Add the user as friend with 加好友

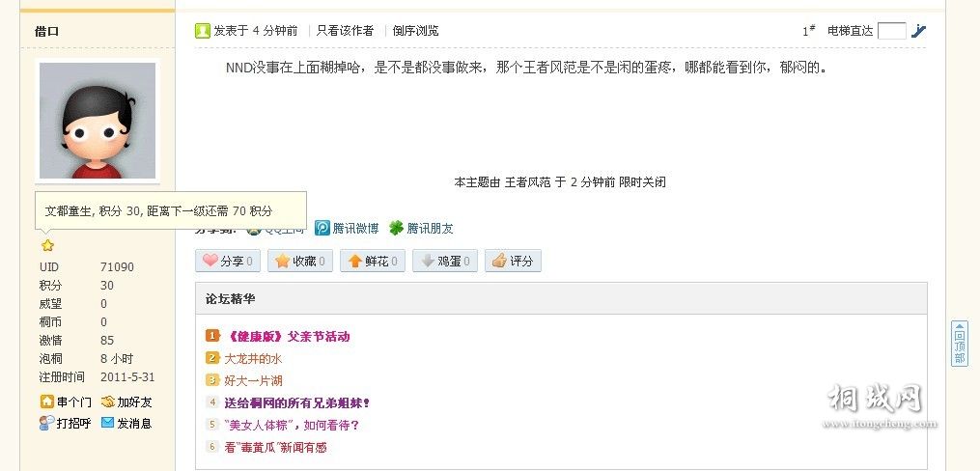(x=126, y=402)
